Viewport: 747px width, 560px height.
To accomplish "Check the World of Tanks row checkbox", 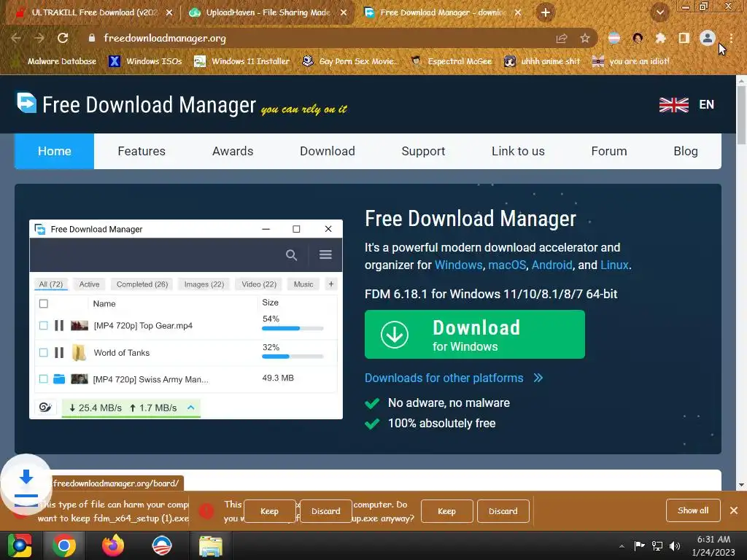I will click(x=43, y=352).
